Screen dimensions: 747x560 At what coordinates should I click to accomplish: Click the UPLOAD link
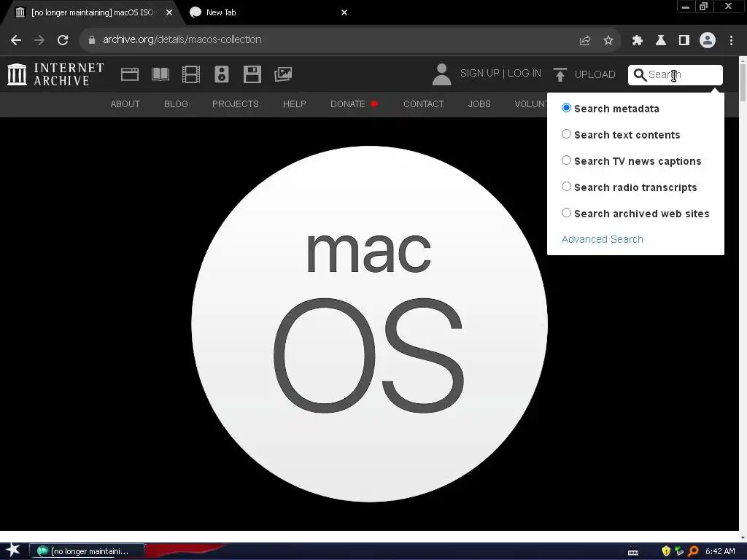point(595,74)
